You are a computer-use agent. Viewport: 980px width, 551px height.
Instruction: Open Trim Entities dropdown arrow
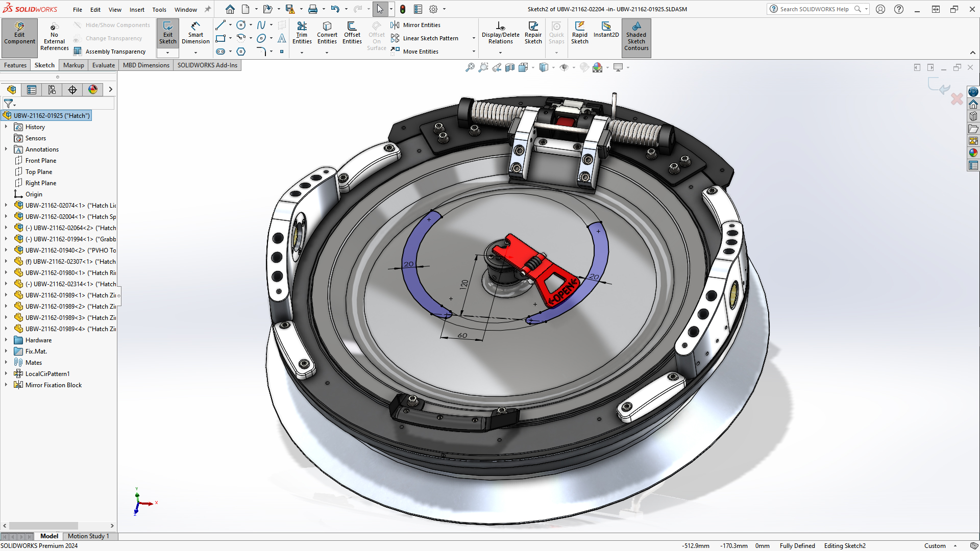(x=302, y=53)
